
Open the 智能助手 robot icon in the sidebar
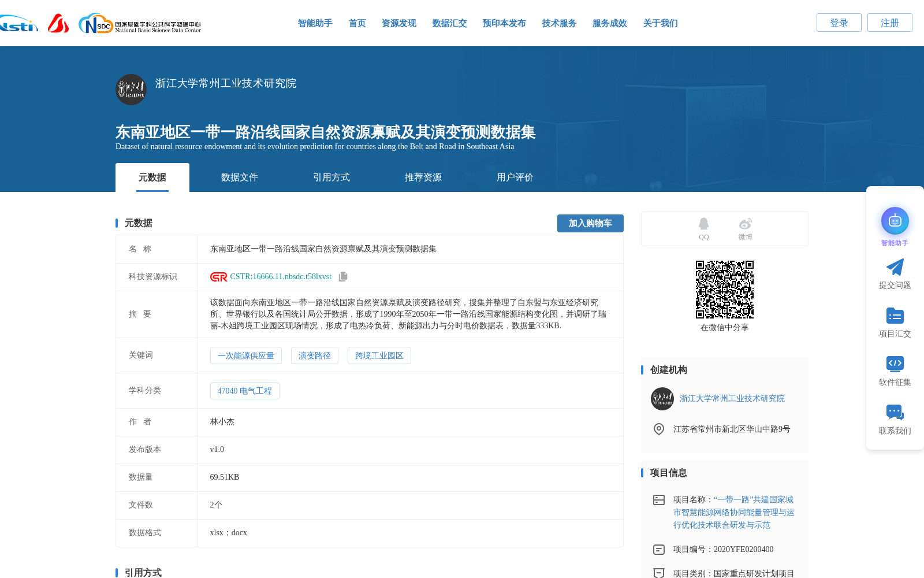point(895,221)
